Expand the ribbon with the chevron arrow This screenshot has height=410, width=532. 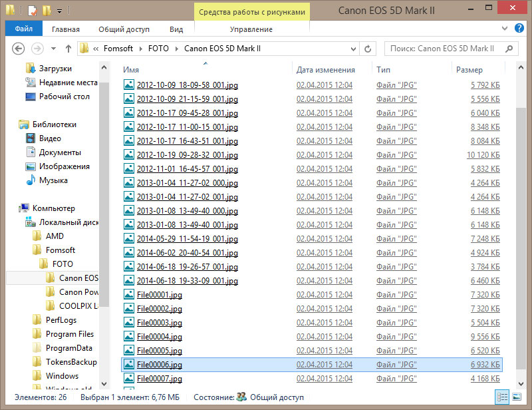tap(505, 29)
